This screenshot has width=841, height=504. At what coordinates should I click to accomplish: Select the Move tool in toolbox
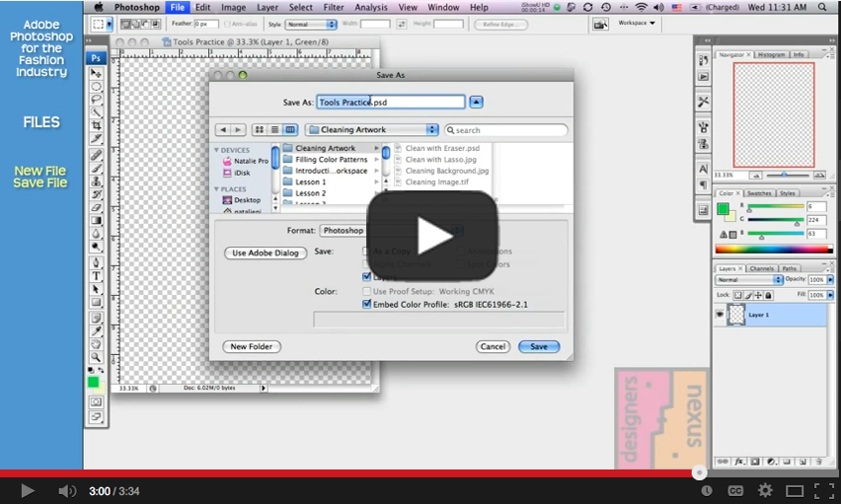[96, 73]
